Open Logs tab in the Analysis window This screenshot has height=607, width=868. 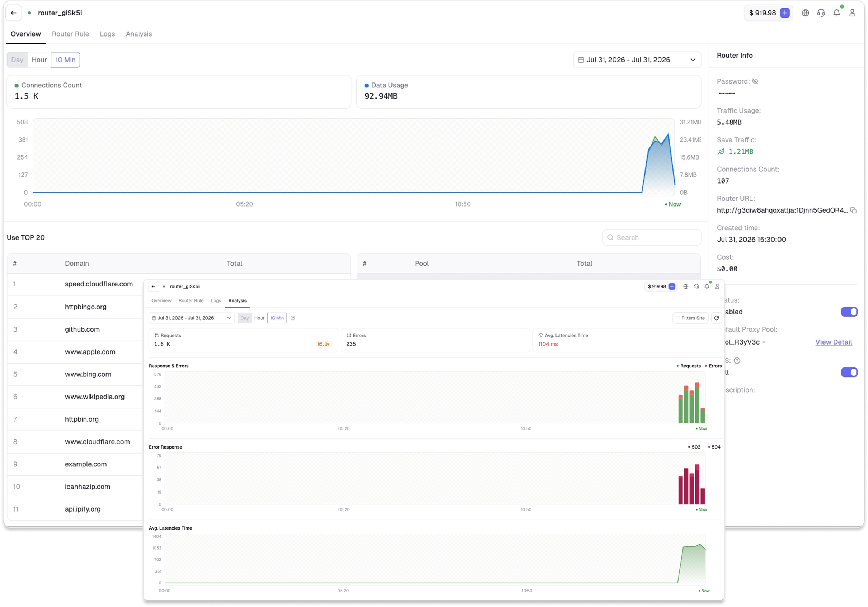tap(216, 301)
